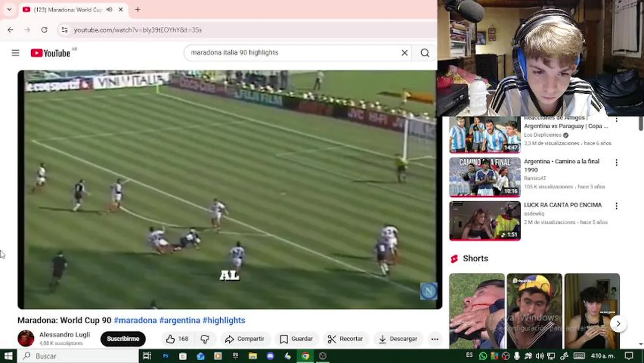The image size is (644, 363).
Task: Open the Short with yellow cap guy
Action: pos(534,311)
